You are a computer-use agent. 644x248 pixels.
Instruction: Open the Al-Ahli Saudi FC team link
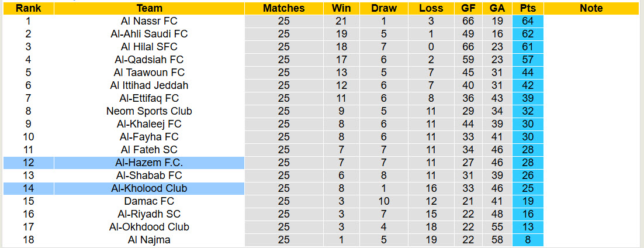click(x=149, y=34)
